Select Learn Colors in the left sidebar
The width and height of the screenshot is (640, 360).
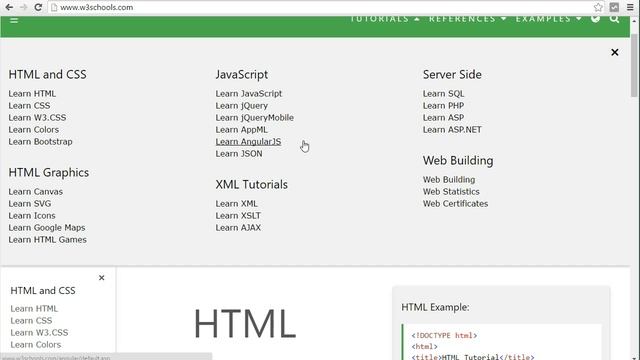point(36,345)
